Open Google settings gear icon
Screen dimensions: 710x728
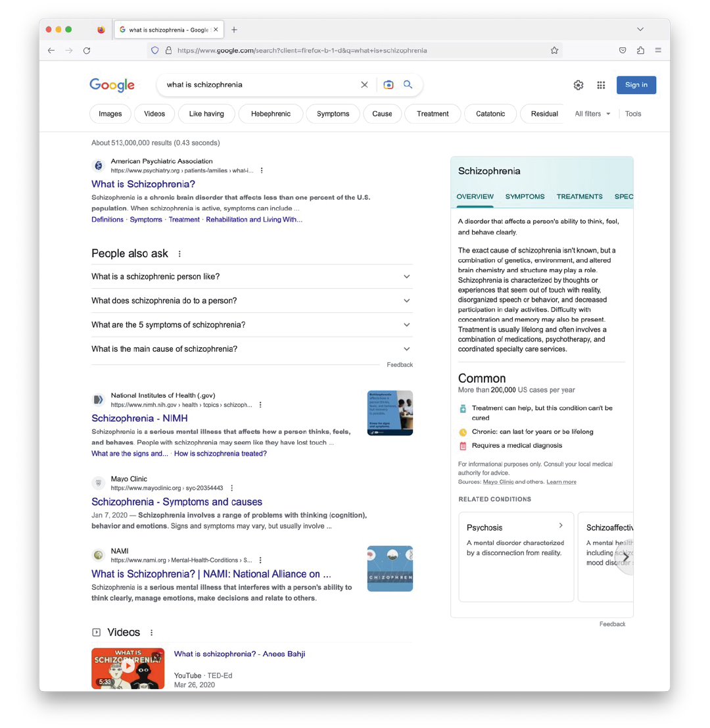tap(579, 85)
